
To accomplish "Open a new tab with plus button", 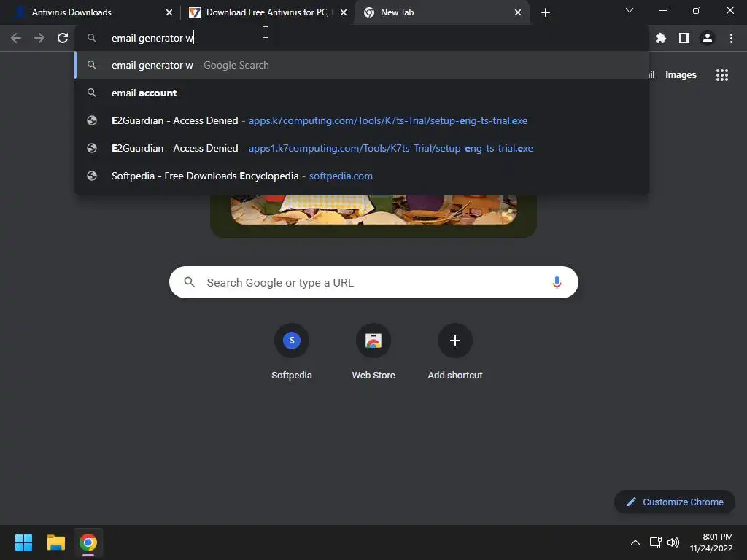I will pos(546,12).
